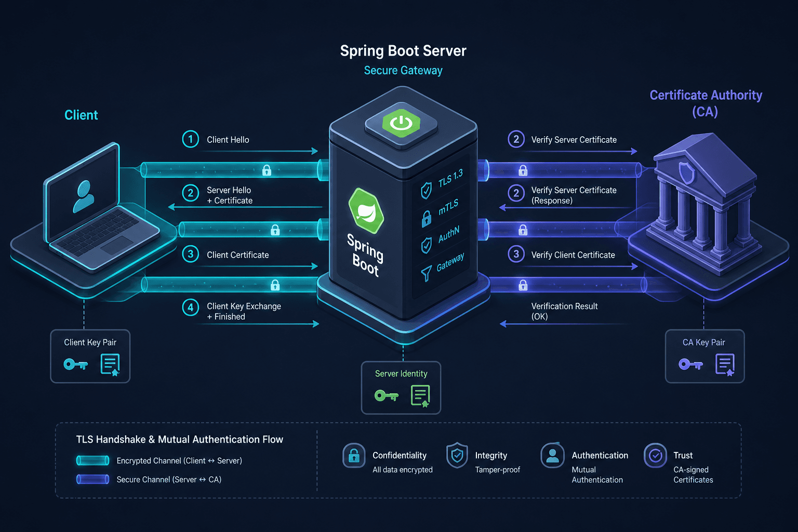Select the 'Confidentiality' heading
Image resolution: width=798 pixels, height=532 pixels.
tap(400, 455)
